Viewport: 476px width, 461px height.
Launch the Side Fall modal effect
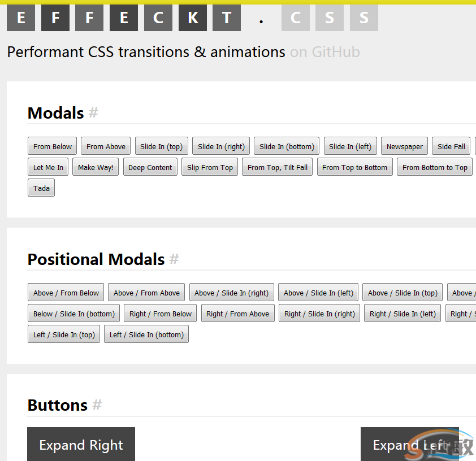[451, 146]
